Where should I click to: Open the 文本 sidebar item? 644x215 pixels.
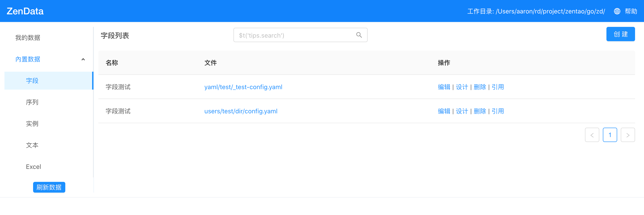32,145
